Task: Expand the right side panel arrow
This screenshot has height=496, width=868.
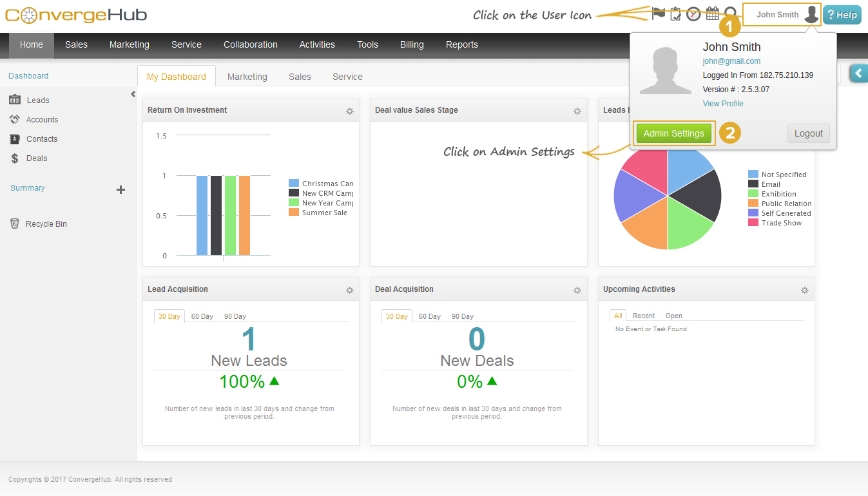Action: [859, 73]
